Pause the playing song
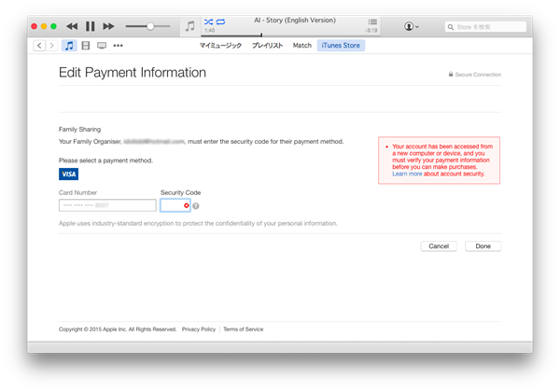This screenshot has height=392, width=560. (90, 26)
